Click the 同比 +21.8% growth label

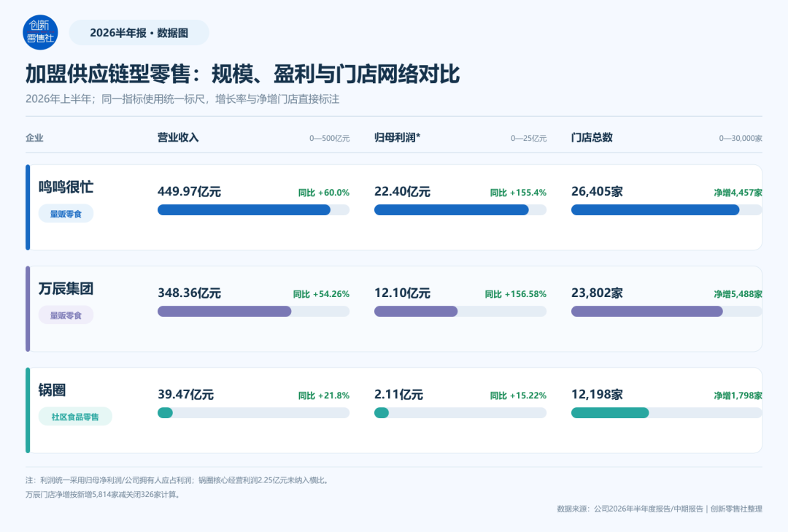(x=324, y=396)
